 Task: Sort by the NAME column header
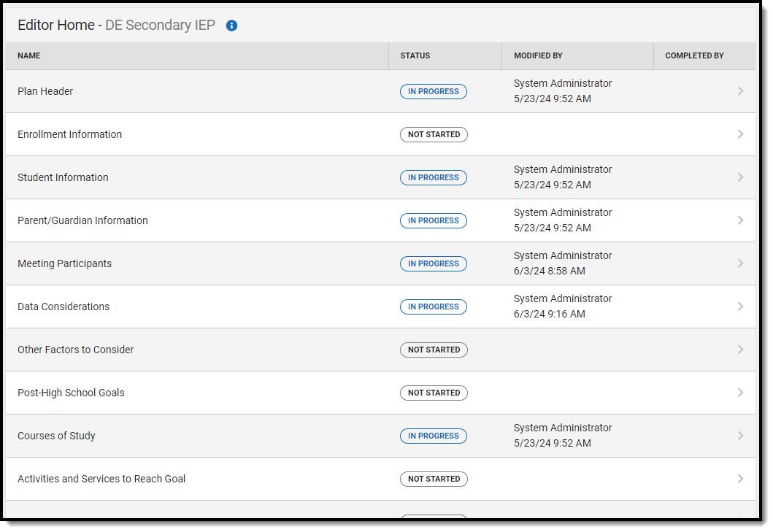29,55
